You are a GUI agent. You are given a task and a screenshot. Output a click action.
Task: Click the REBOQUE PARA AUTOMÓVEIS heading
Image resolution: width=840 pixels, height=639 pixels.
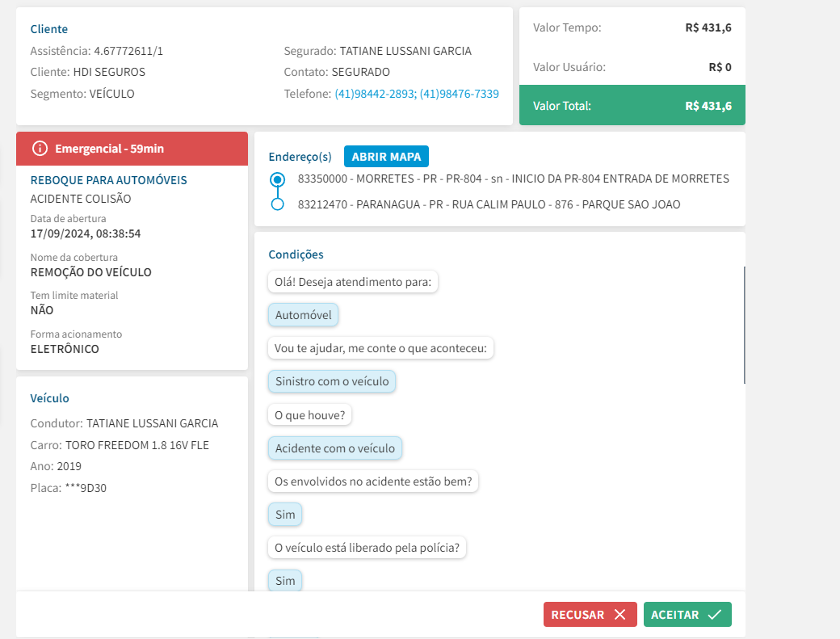point(108,180)
